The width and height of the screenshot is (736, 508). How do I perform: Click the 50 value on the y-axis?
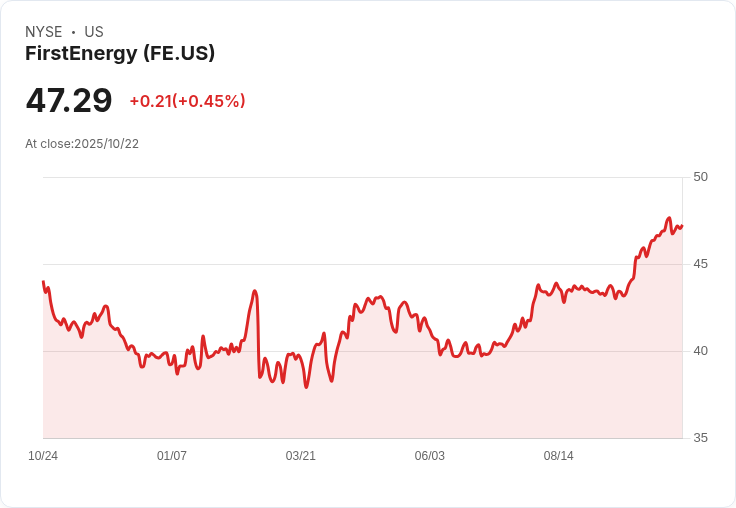coord(700,177)
